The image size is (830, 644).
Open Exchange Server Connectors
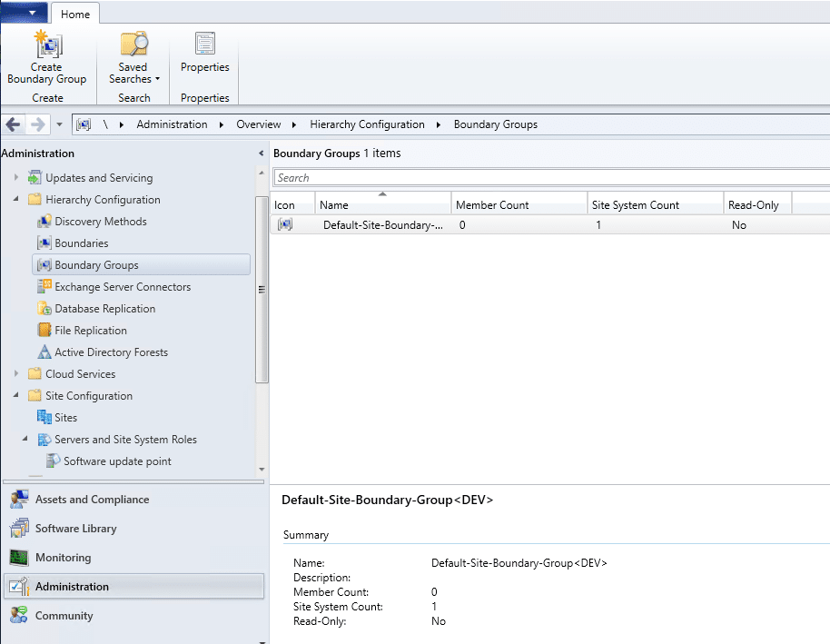(x=122, y=286)
